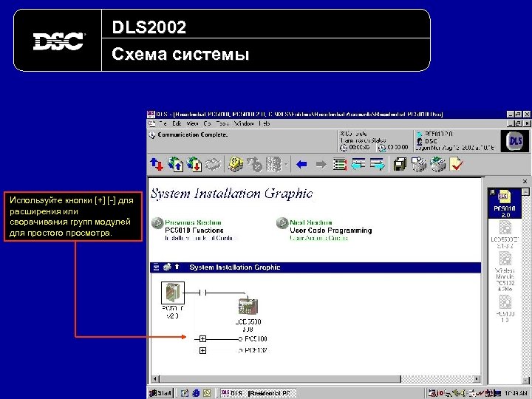Screen dimensions: 532x399
Task: Click the DLS Residential taskbar button
Action: click(257, 393)
